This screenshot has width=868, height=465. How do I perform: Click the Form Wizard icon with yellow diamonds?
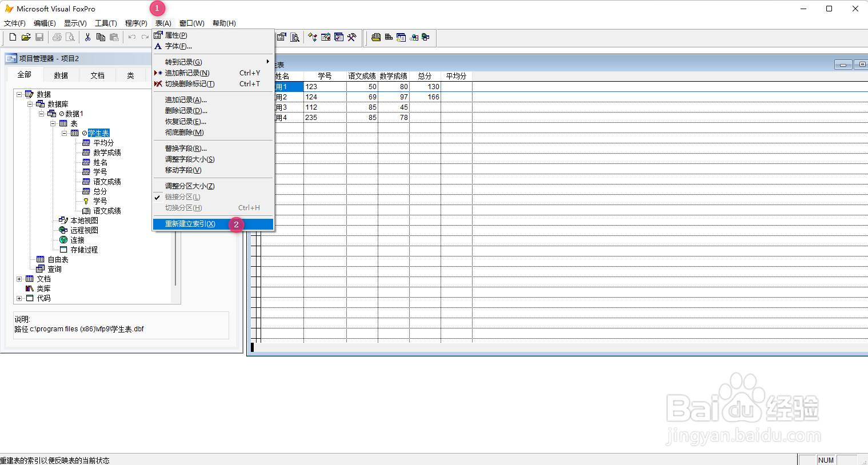(x=313, y=37)
